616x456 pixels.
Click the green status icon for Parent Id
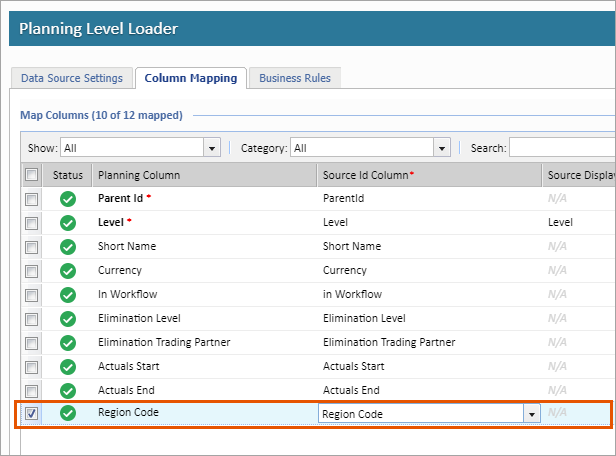point(68,199)
